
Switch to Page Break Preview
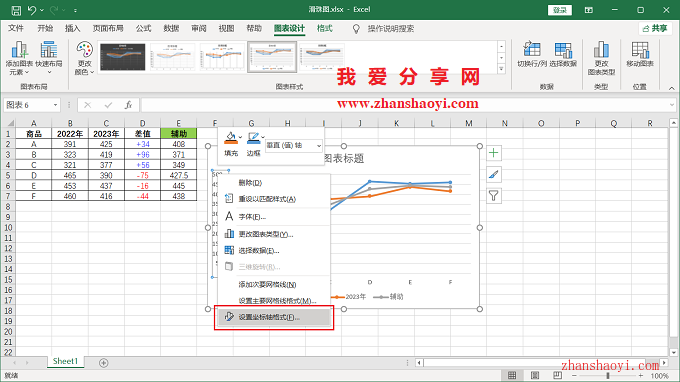557,375
